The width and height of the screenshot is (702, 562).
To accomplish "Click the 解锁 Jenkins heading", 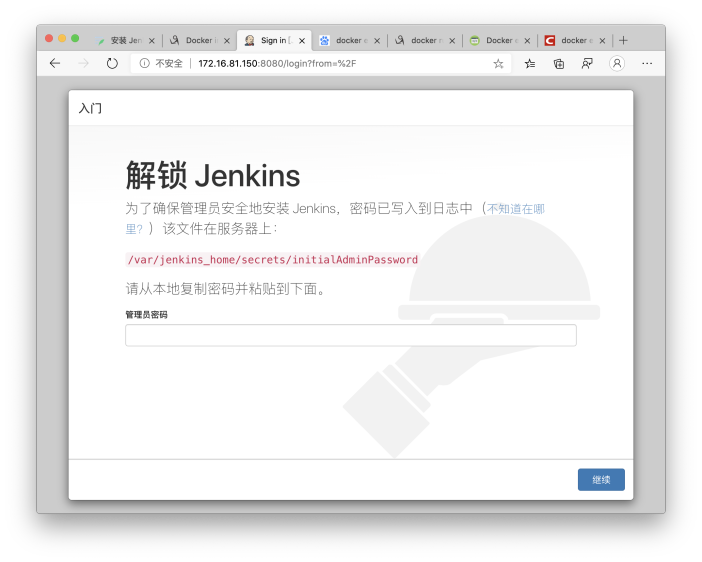I will [213, 176].
